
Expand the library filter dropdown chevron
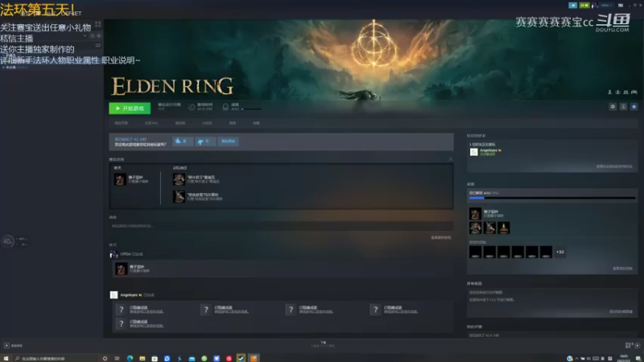[85, 36]
